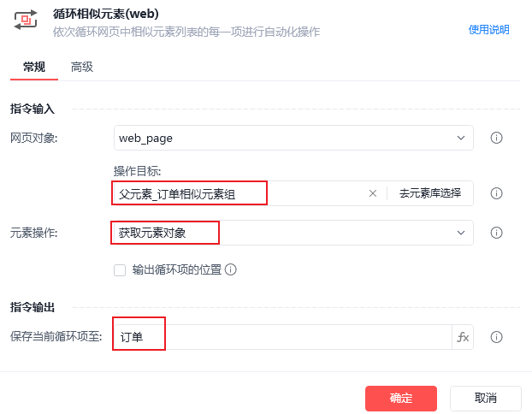This screenshot has height=414, width=532.
Task: Open the 网页对象 combo box
Action: click(293, 138)
